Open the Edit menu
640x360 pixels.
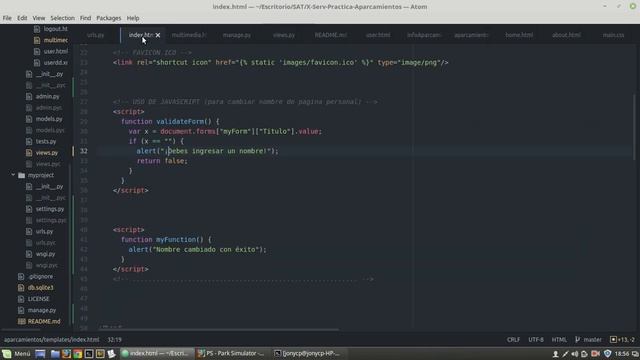pyautogui.click(x=22, y=18)
